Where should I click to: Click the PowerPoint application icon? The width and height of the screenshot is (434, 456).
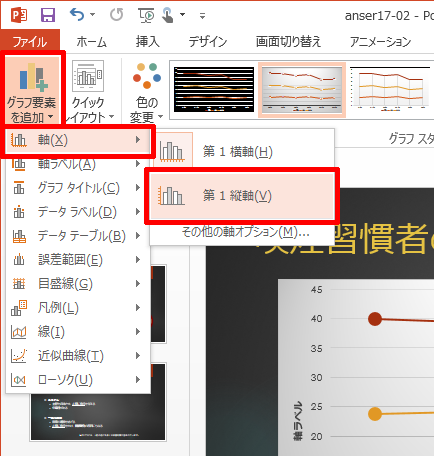[x=19, y=15]
